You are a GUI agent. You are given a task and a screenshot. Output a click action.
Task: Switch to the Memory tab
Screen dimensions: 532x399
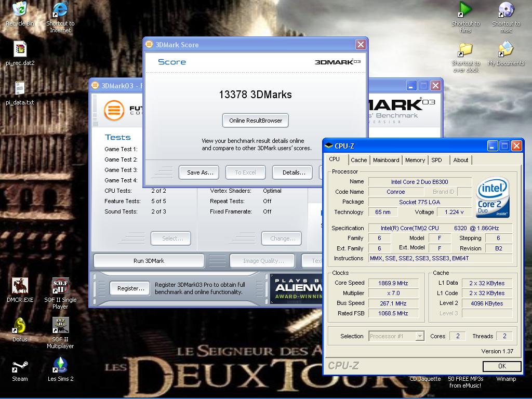click(x=415, y=160)
